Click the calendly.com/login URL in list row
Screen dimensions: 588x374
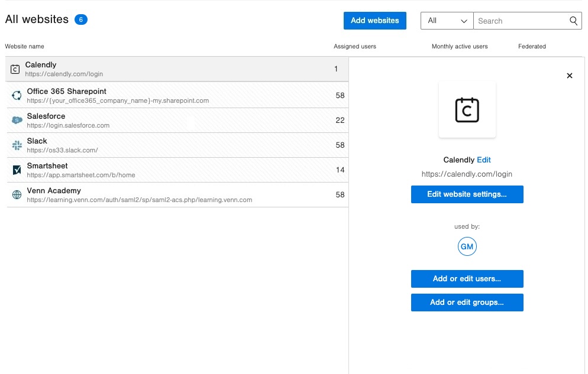(x=64, y=74)
